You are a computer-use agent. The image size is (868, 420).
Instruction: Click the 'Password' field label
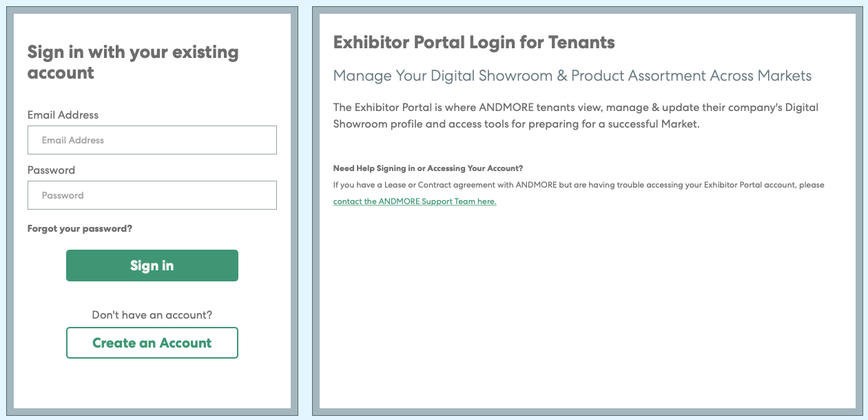click(x=51, y=170)
